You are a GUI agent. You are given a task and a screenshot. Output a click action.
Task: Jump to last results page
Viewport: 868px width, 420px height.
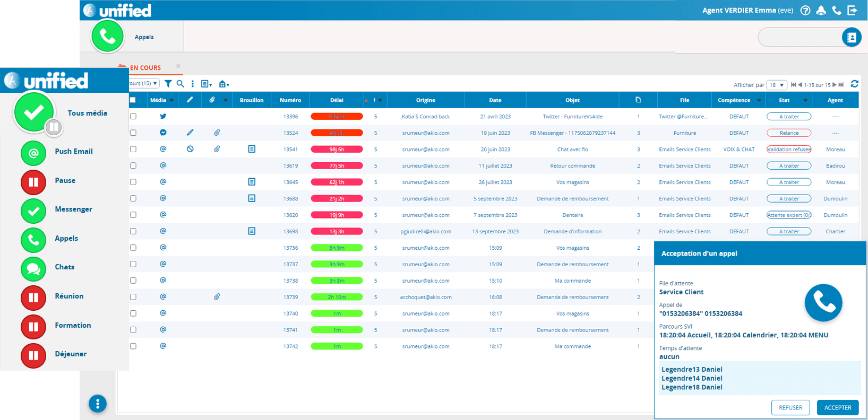[x=841, y=85]
